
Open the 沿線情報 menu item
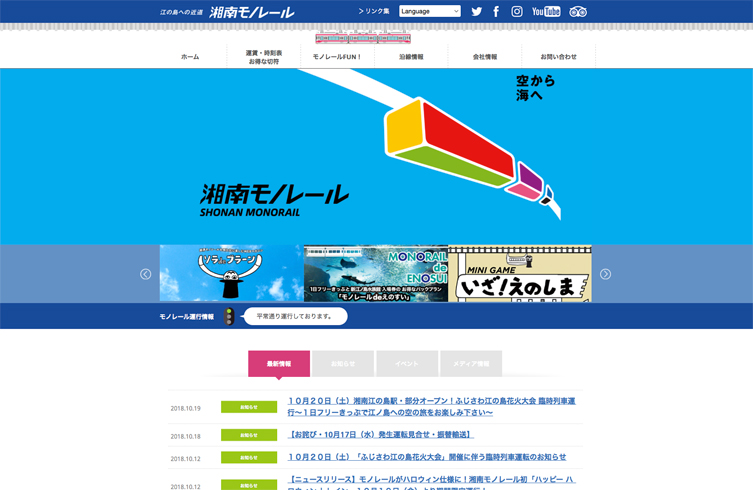(411, 57)
